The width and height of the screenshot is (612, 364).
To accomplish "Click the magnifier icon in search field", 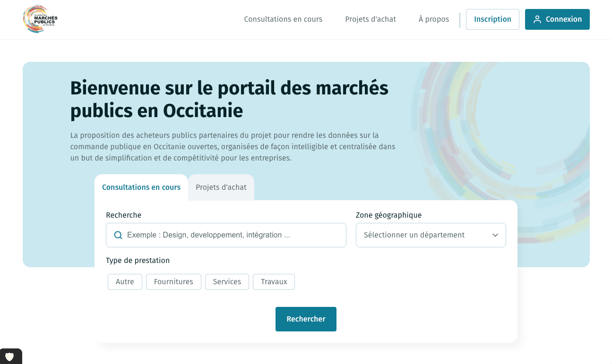I will [118, 235].
